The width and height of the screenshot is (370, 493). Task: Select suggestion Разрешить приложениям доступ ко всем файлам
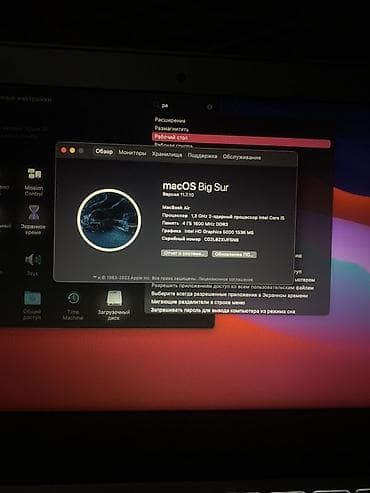(233, 287)
